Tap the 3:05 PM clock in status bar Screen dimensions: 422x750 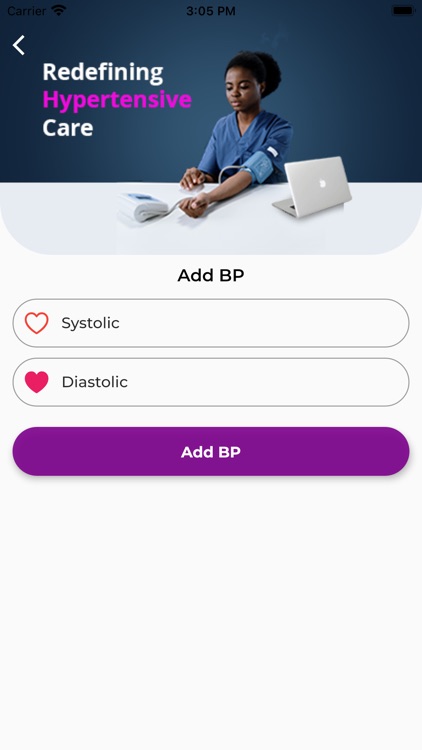(211, 11)
